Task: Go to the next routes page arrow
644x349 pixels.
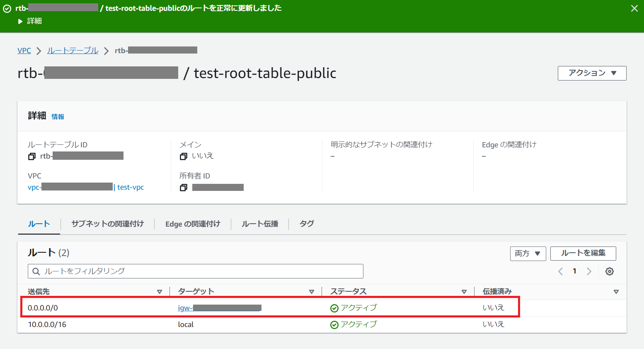Action: click(589, 271)
